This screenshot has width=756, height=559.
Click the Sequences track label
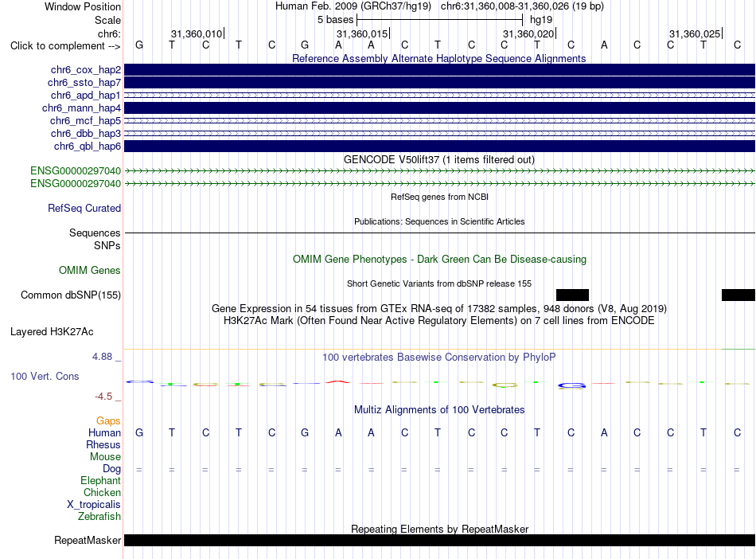coord(95,233)
